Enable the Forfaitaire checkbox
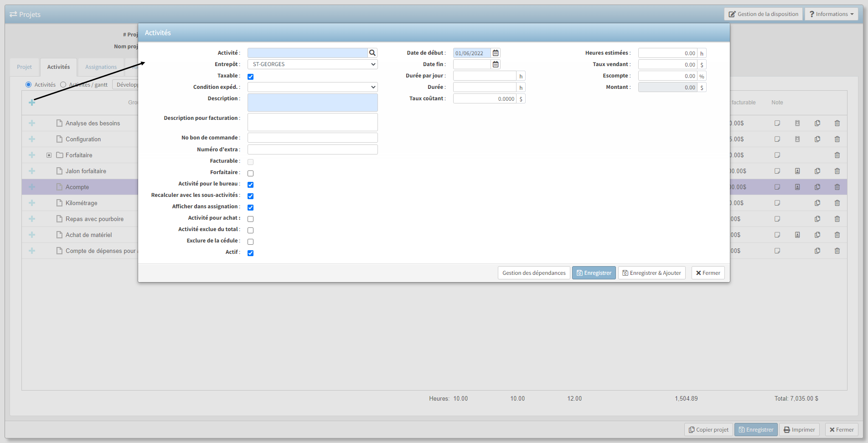The image size is (868, 443). point(250,173)
